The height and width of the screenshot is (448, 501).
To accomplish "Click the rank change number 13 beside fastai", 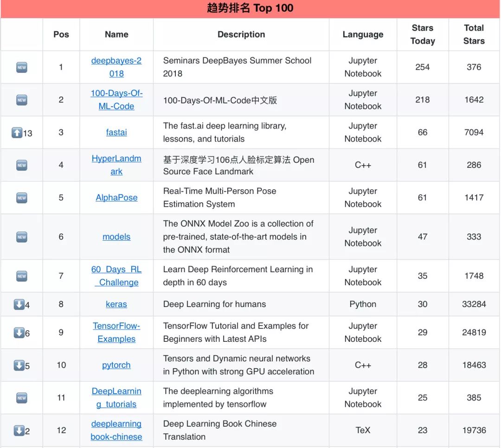I will pyautogui.click(x=28, y=133).
